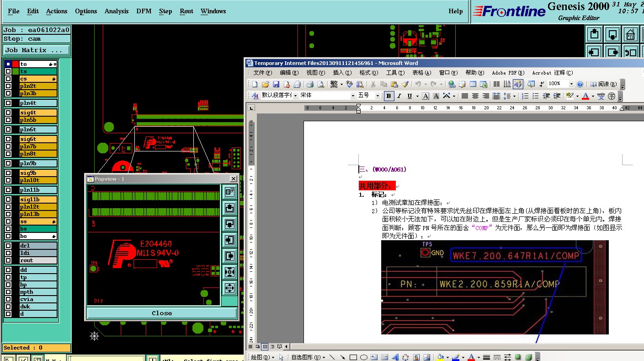Toggle checkbox for layer mpth
Image resolution: width=644 pixels, height=361 pixels.
8,292
